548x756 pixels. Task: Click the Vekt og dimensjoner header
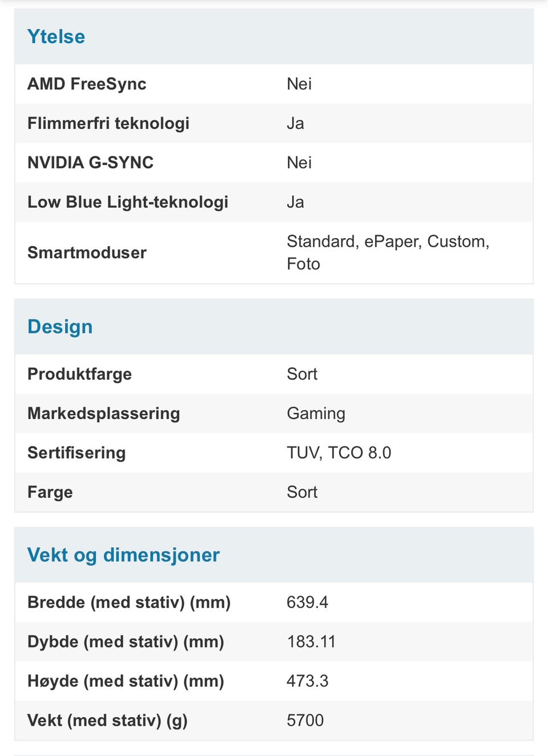click(123, 555)
